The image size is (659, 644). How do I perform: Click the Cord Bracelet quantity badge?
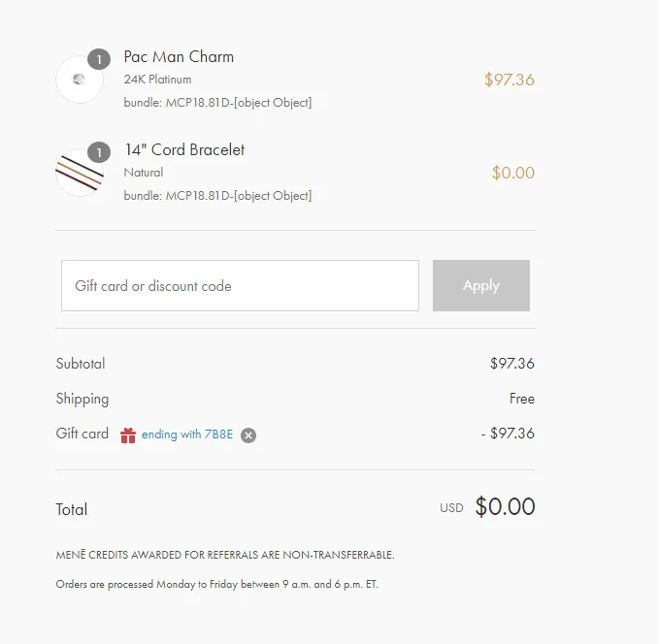pos(99,152)
